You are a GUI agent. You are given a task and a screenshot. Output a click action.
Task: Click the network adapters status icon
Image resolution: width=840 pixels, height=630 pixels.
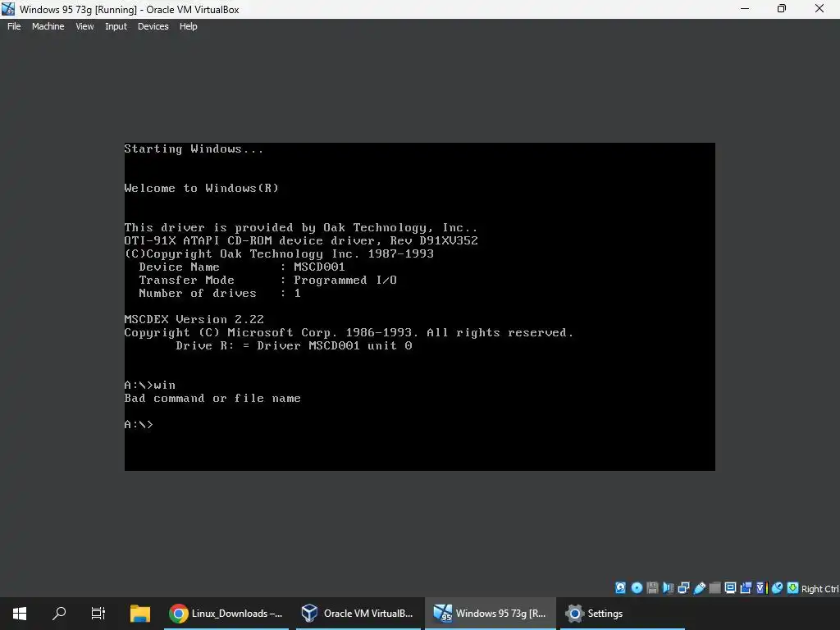[x=683, y=587]
